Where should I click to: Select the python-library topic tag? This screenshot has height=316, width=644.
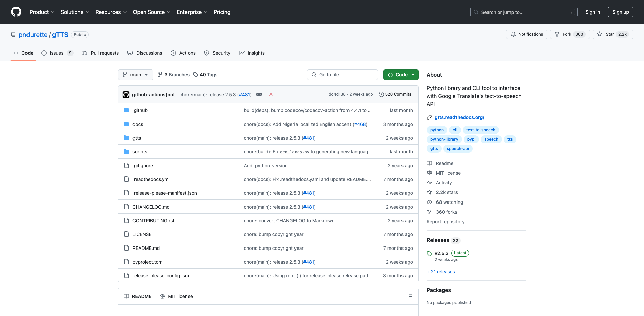444,139
